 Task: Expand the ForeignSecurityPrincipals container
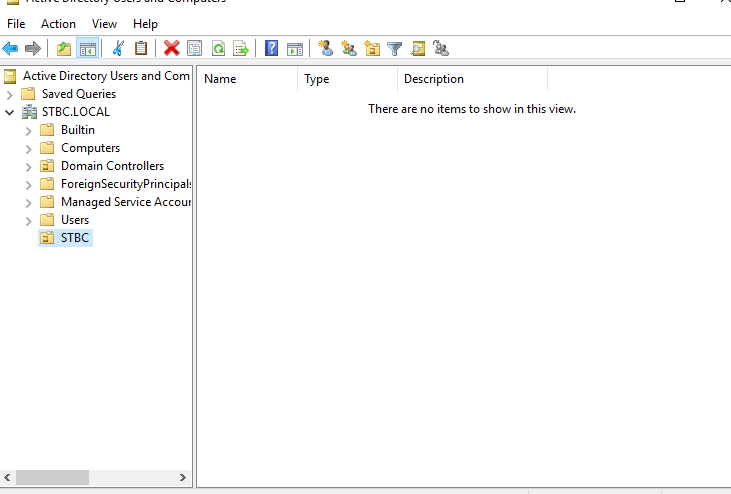tap(28, 185)
